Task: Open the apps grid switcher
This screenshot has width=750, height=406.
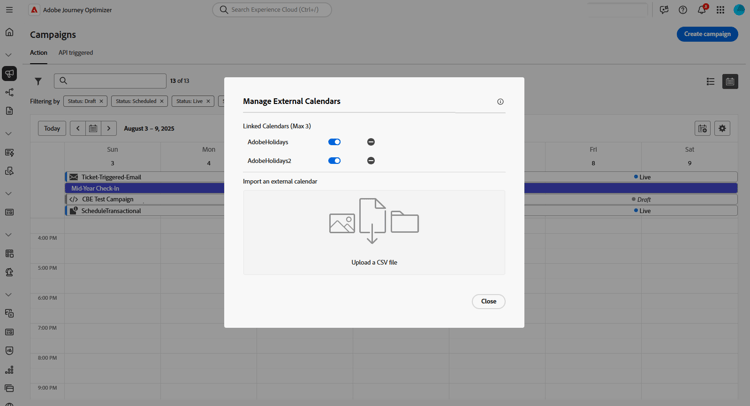Action: point(720,10)
